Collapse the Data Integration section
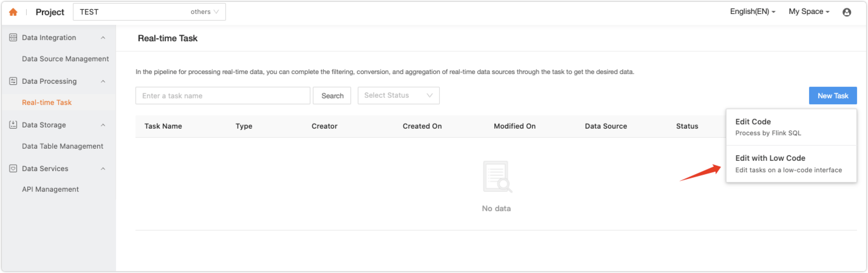This screenshot has width=868, height=273. 103,37
